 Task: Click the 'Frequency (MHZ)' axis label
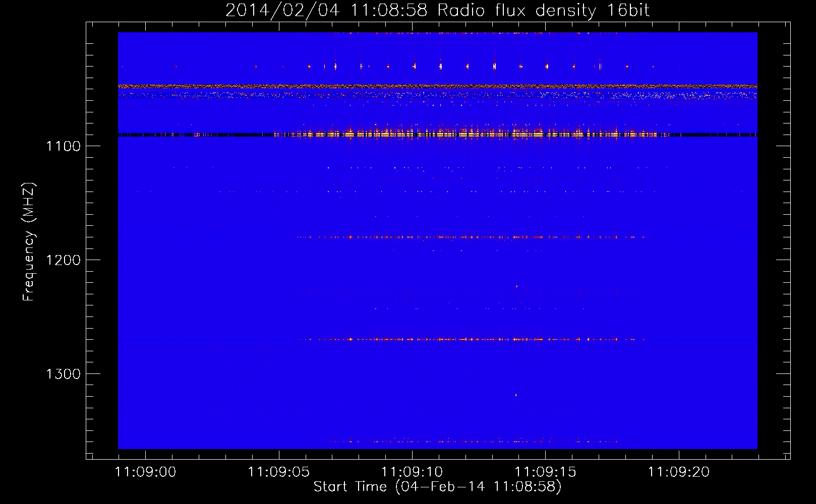point(29,242)
